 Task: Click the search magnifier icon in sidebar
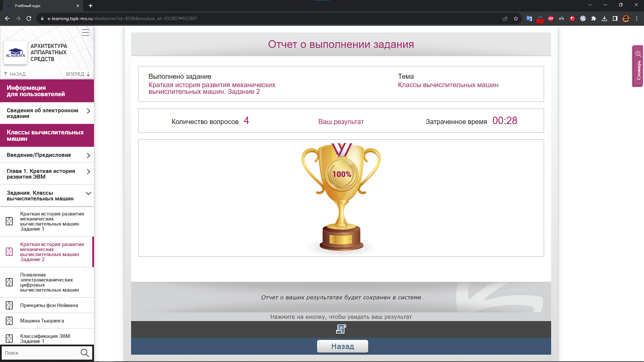point(85,353)
